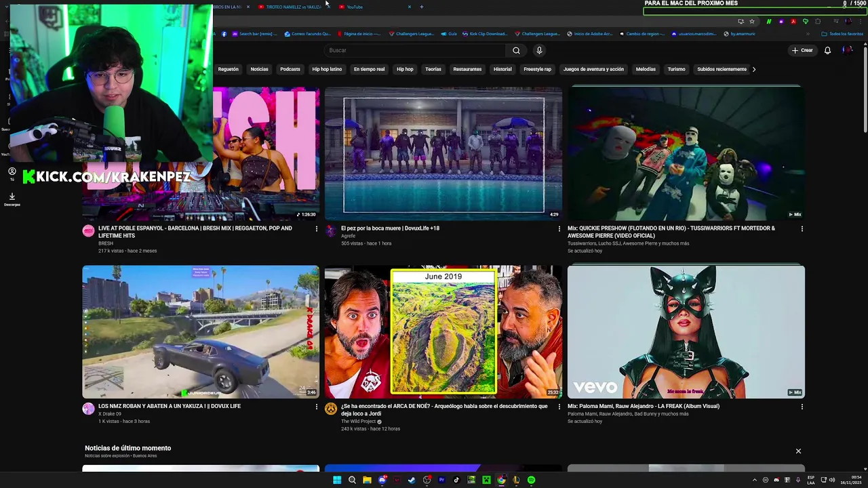Select the Turismo filter chip
This screenshot has height=488, width=868.
coord(676,69)
